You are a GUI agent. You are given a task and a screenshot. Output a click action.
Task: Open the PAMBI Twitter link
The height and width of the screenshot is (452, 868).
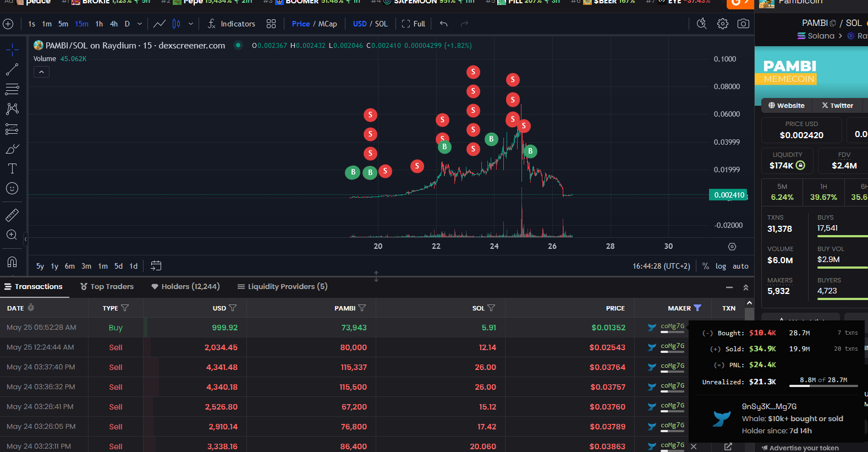coord(837,105)
